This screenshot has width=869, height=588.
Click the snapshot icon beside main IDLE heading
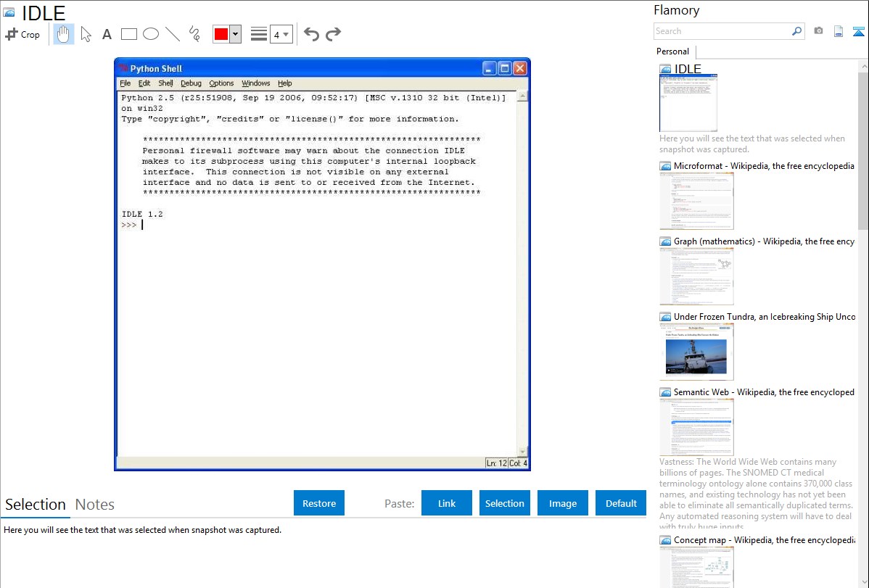point(9,12)
